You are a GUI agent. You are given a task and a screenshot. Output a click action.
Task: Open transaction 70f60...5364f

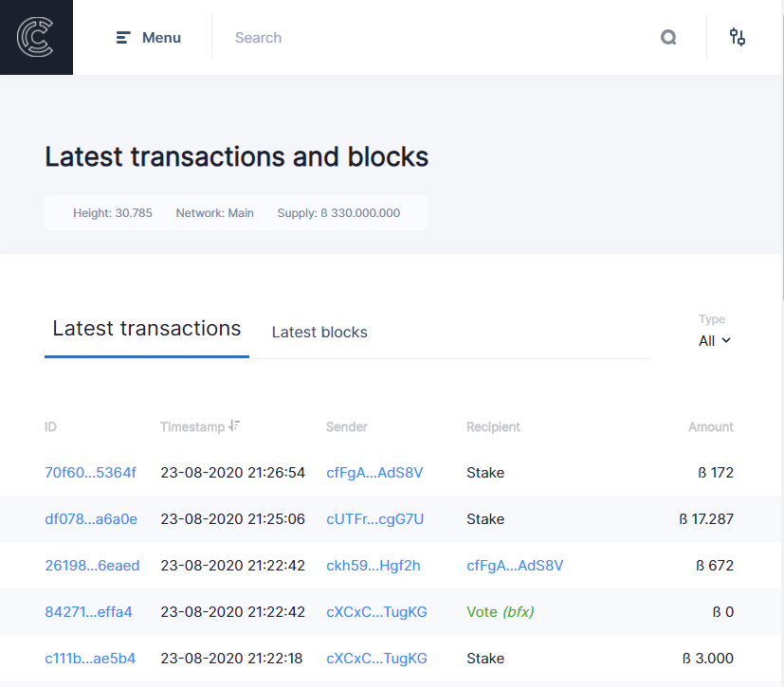pyautogui.click(x=90, y=473)
